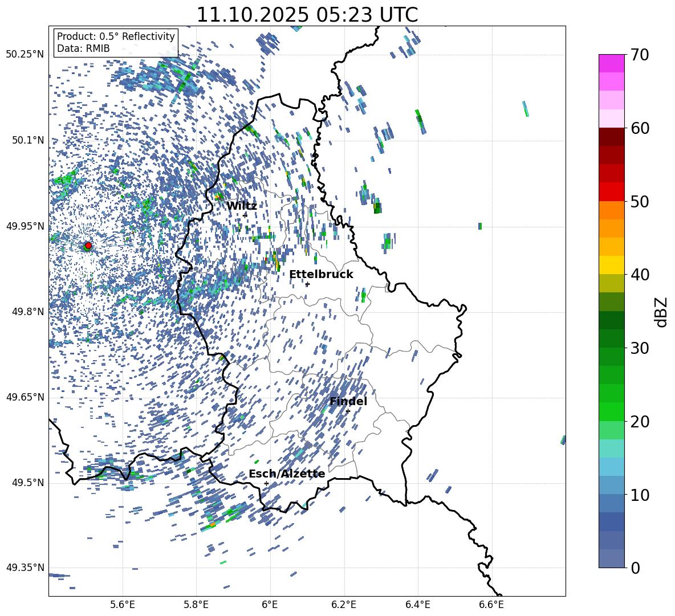Click the 30 value on colorbar
The image size is (675, 616).
[x=640, y=348]
